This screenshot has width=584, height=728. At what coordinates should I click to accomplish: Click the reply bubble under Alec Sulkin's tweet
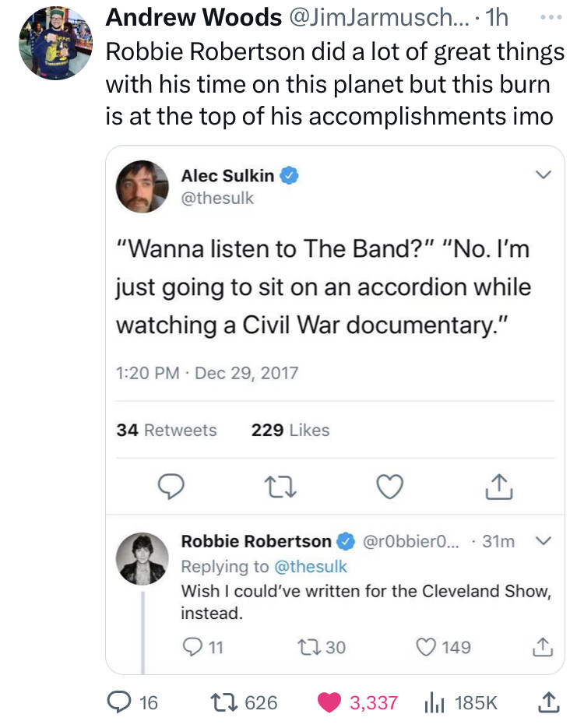pos(171,486)
